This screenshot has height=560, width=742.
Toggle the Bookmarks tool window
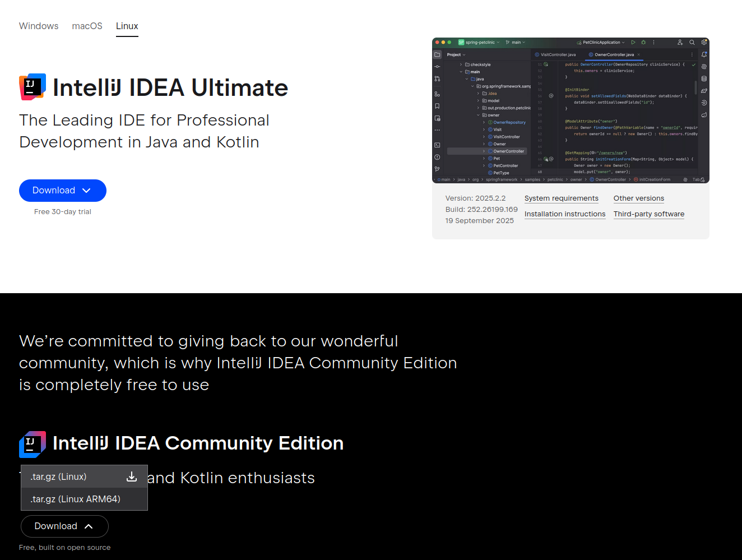[x=437, y=105]
